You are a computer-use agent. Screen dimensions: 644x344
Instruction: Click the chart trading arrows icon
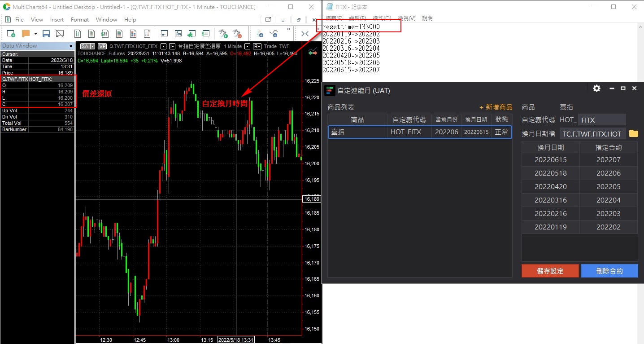313,53
